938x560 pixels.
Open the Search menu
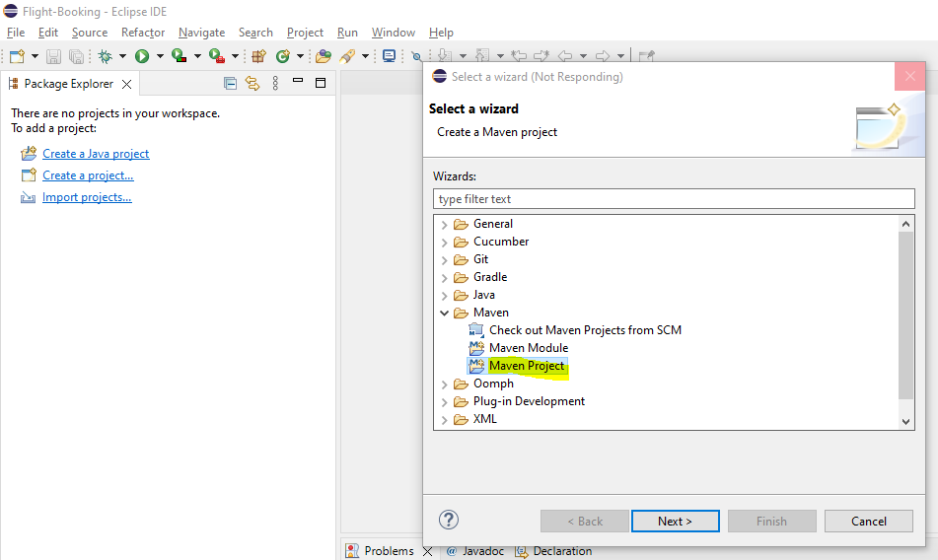pos(255,33)
